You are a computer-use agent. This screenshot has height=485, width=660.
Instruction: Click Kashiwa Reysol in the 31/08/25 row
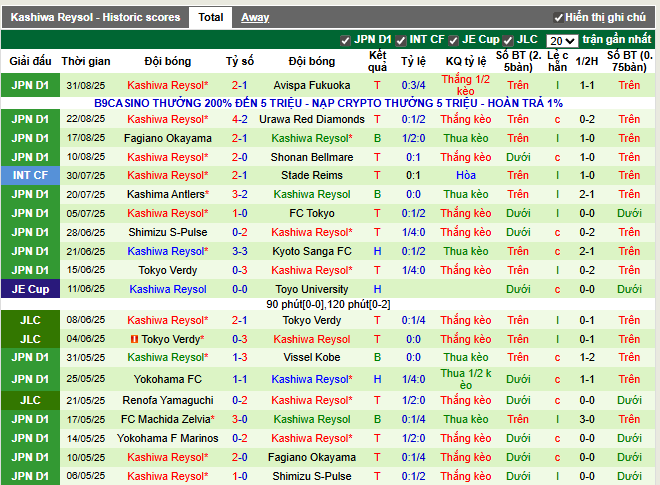(168, 85)
